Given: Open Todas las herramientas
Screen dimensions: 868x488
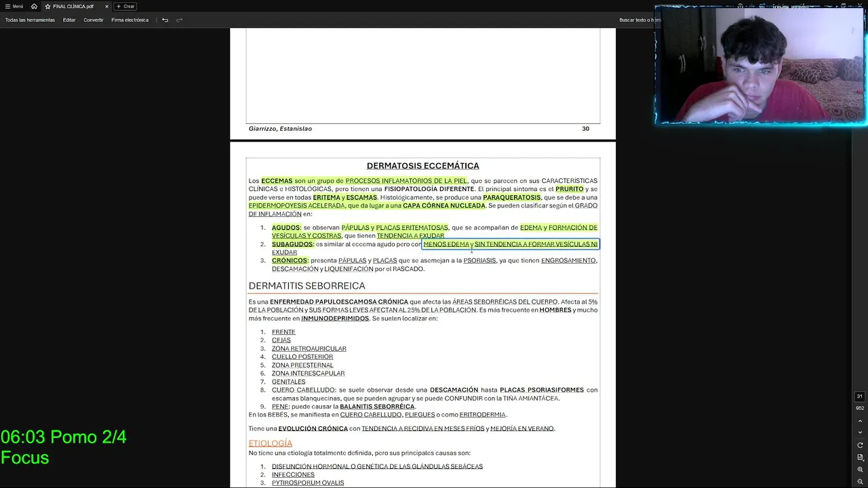Looking at the screenshot, I should coord(30,20).
